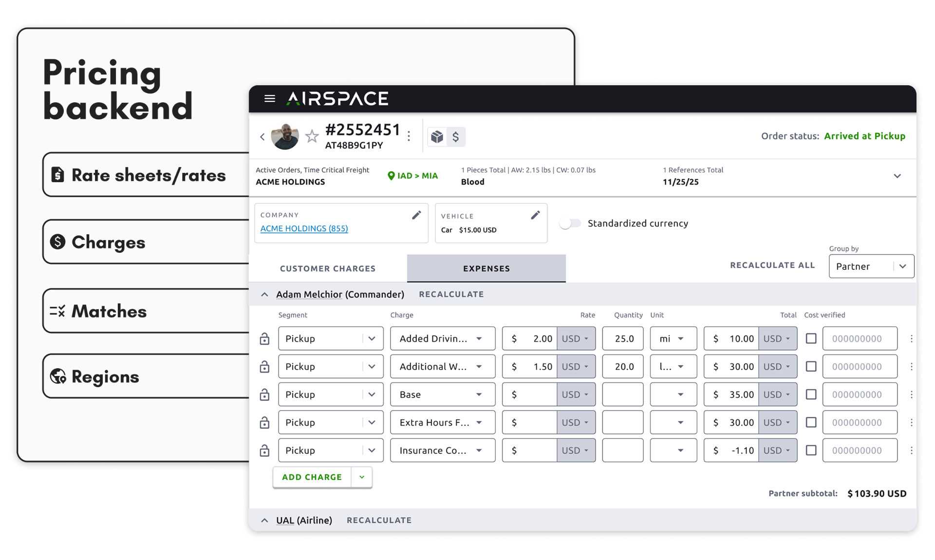The image size is (935, 560).
Task: Click the 25.0 quantity field
Action: coord(623,338)
